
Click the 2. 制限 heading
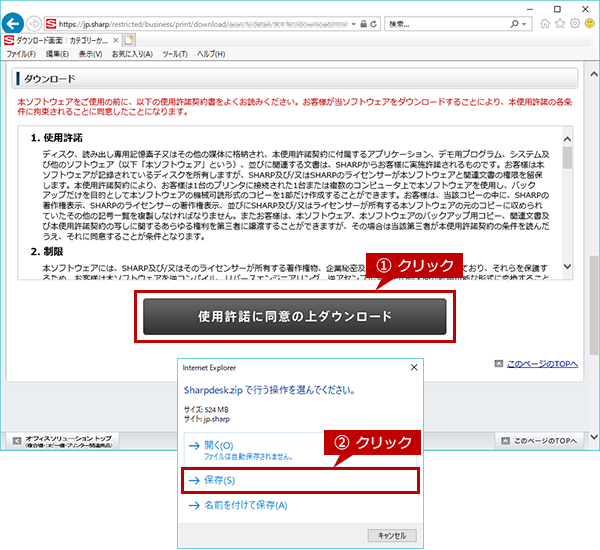(x=47, y=252)
